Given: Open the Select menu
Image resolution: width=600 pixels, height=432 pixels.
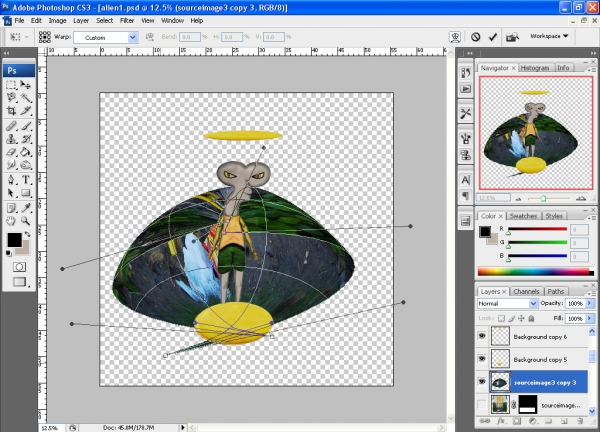Looking at the screenshot, I should 104,21.
